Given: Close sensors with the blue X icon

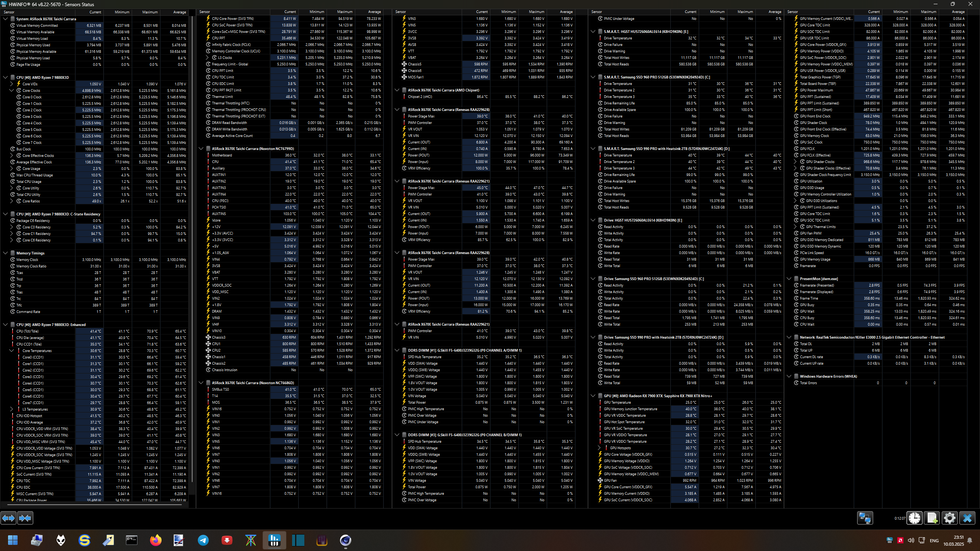Looking at the screenshot, I should (967, 518).
